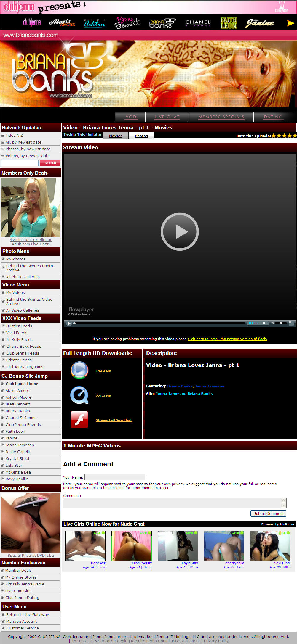This screenshot has height=644, width=297.
Task: Click comment box scrollbar down arrow
Action: [x=284, y=505]
